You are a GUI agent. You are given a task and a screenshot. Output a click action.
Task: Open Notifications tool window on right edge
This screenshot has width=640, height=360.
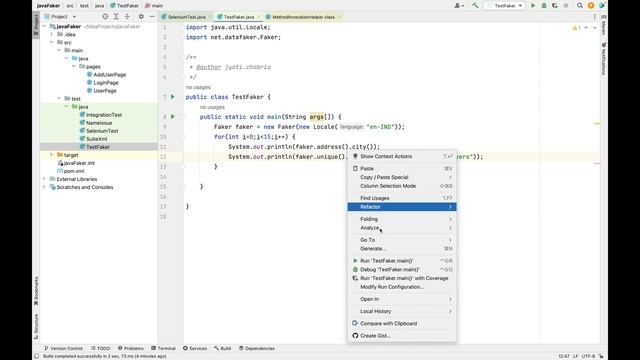coord(603,59)
